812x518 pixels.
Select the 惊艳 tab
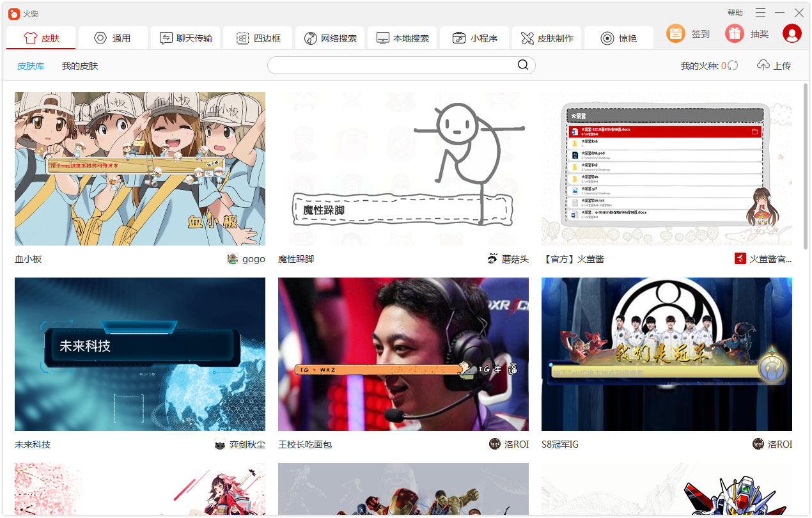[x=619, y=38]
